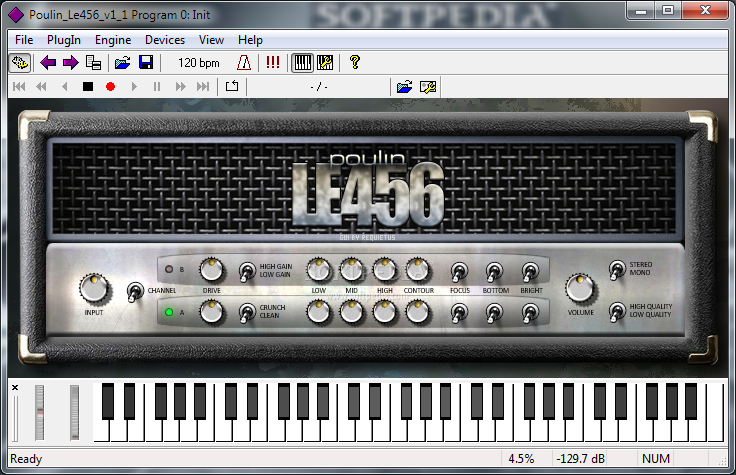The width and height of the screenshot is (736, 475).
Task: Flip the HIGH GAIN / LOW GAIN switch
Action: [247, 271]
